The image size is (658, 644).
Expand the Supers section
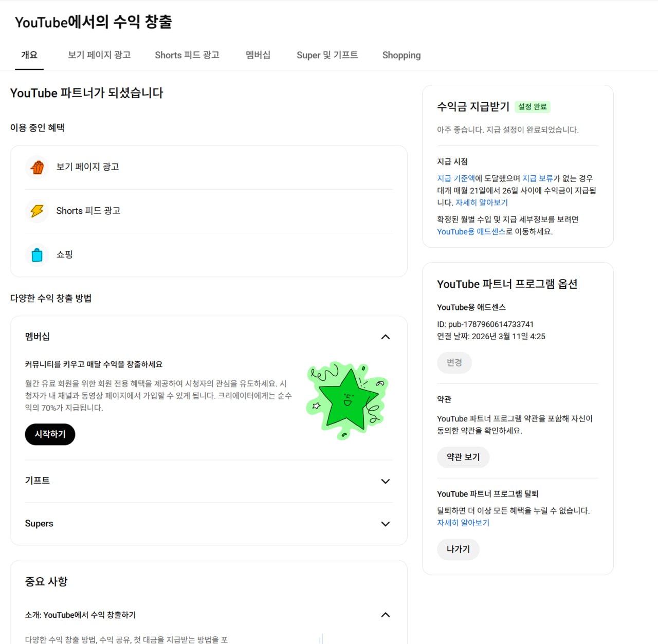(386, 524)
